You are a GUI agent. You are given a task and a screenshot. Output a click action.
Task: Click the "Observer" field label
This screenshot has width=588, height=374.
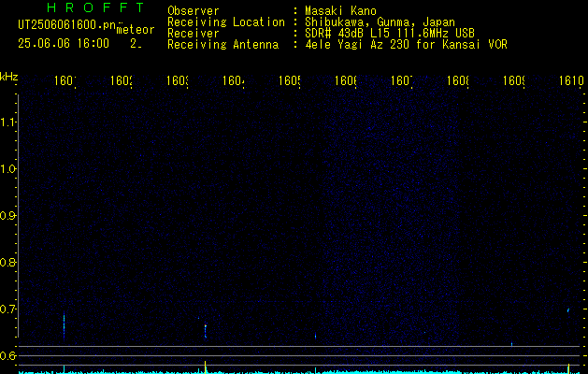click(x=194, y=10)
